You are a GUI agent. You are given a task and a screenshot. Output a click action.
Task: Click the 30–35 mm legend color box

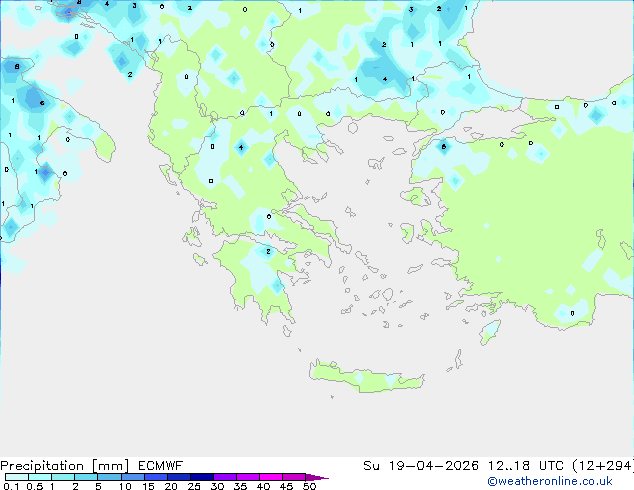224,477
